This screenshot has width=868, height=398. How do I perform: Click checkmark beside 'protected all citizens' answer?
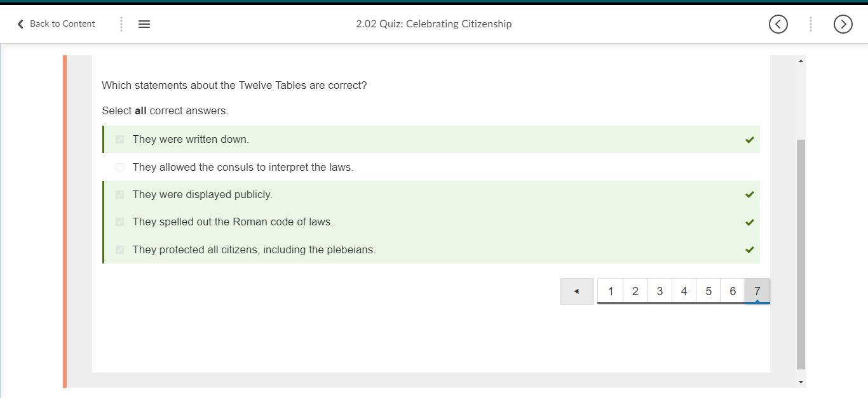(x=750, y=250)
